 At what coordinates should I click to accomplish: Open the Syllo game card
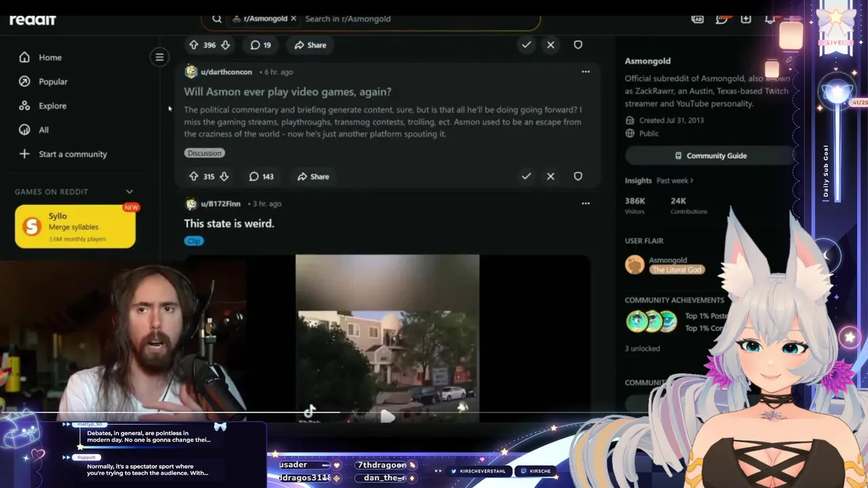point(75,227)
